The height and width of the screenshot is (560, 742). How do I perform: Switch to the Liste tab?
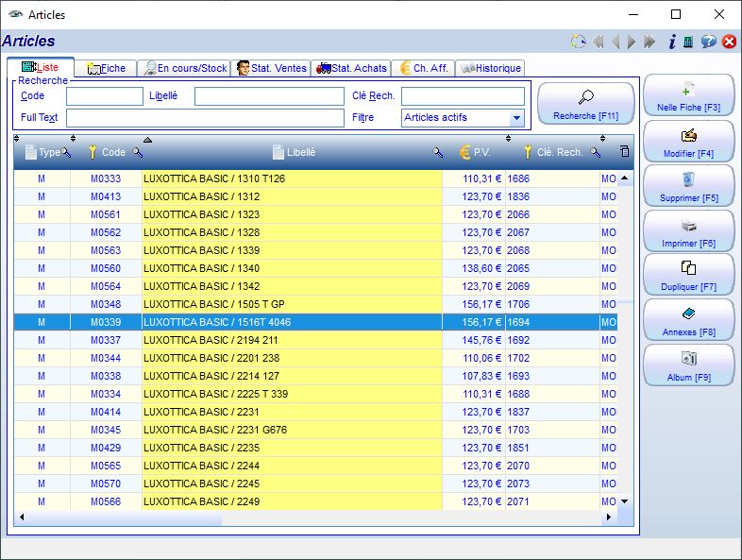click(x=41, y=67)
